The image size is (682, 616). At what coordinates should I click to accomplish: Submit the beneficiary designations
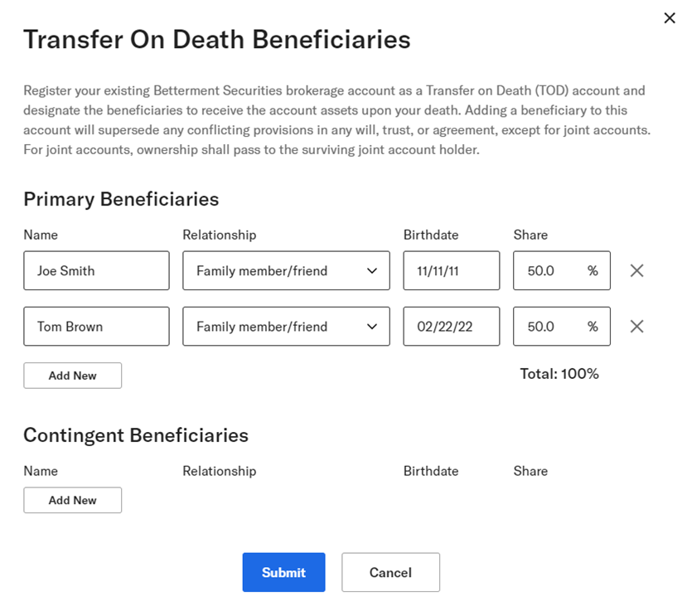click(283, 572)
